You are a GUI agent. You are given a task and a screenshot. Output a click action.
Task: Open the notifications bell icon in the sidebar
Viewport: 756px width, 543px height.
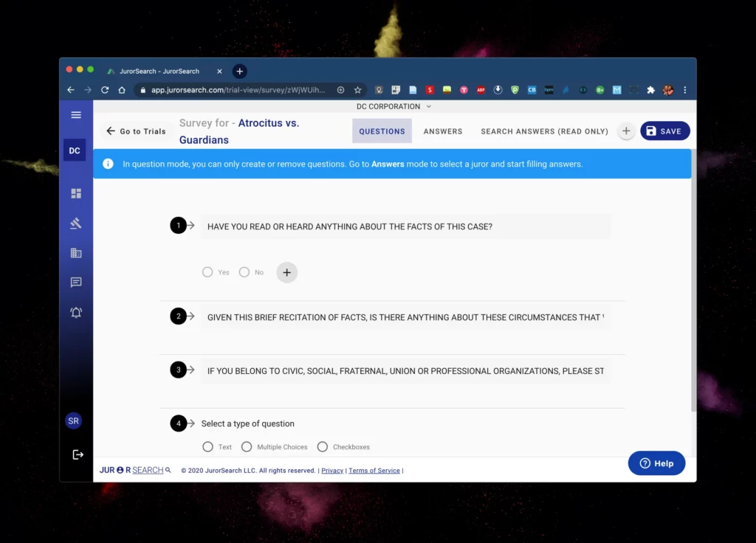76,313
